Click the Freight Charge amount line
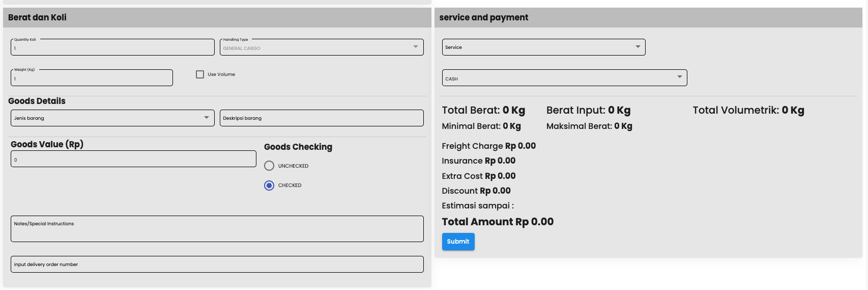The width and height of the screenshot is (868, 290). (x=488, y=146)
